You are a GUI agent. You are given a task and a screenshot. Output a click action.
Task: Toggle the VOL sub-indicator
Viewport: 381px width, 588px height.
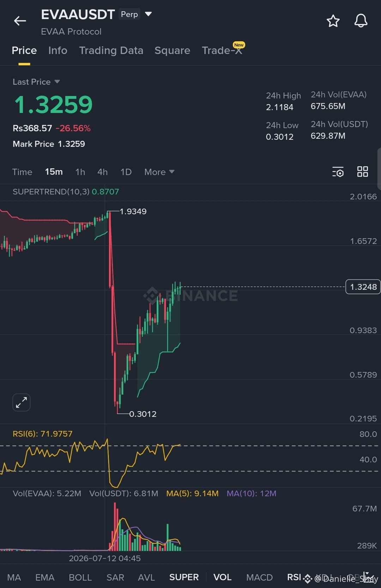tap(223, 577)
